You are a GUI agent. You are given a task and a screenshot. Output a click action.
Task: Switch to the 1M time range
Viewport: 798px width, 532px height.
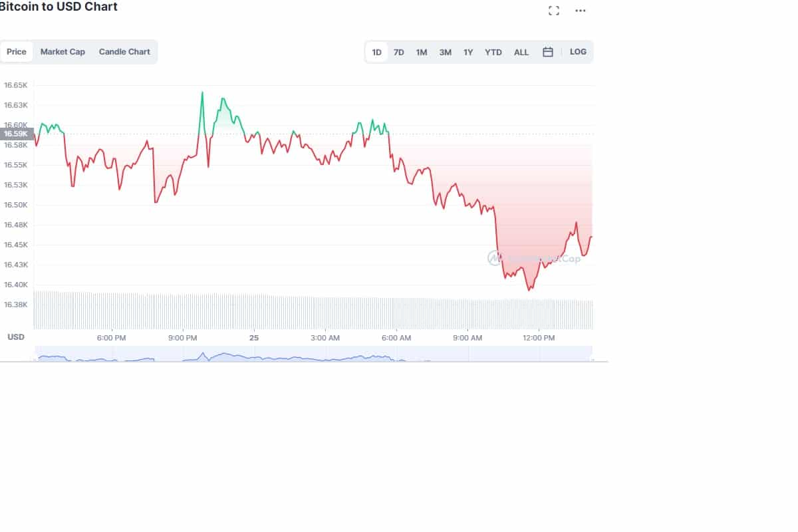pyautogui.click(x=420, y=51)
